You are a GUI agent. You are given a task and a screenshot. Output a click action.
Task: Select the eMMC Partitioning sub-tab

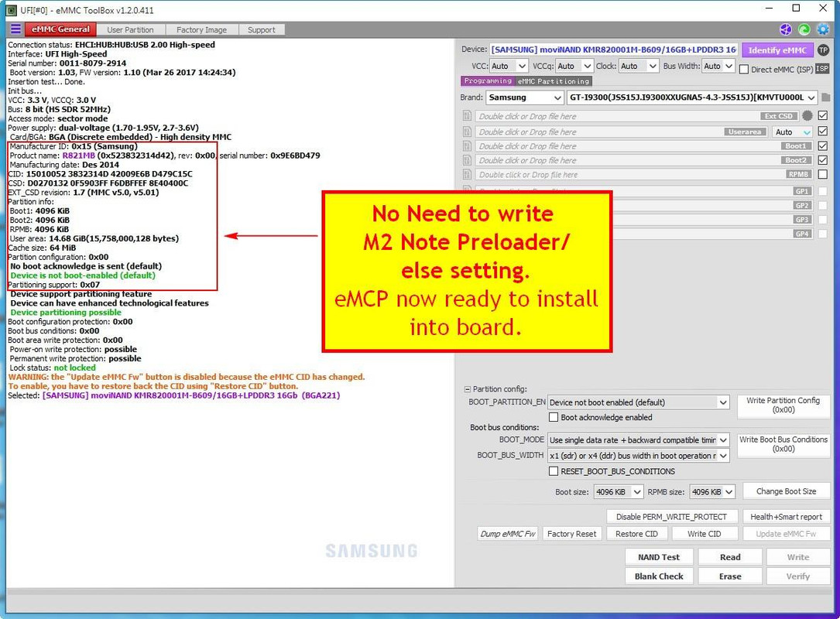coord(554,81)
